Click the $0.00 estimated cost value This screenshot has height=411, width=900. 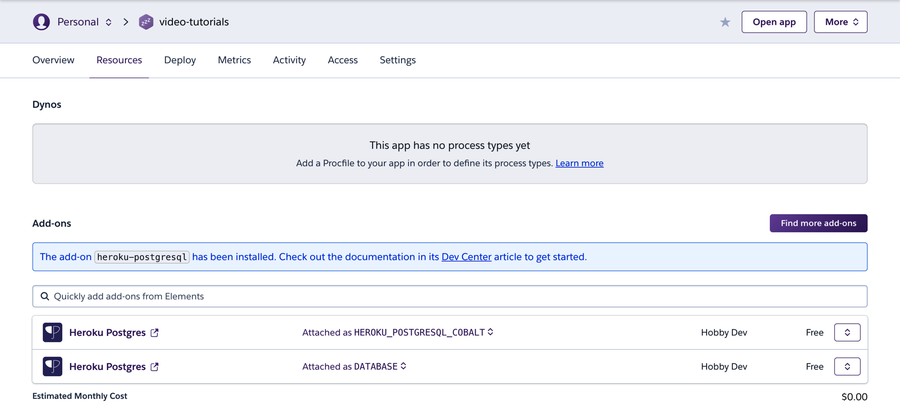click(855, 397)
